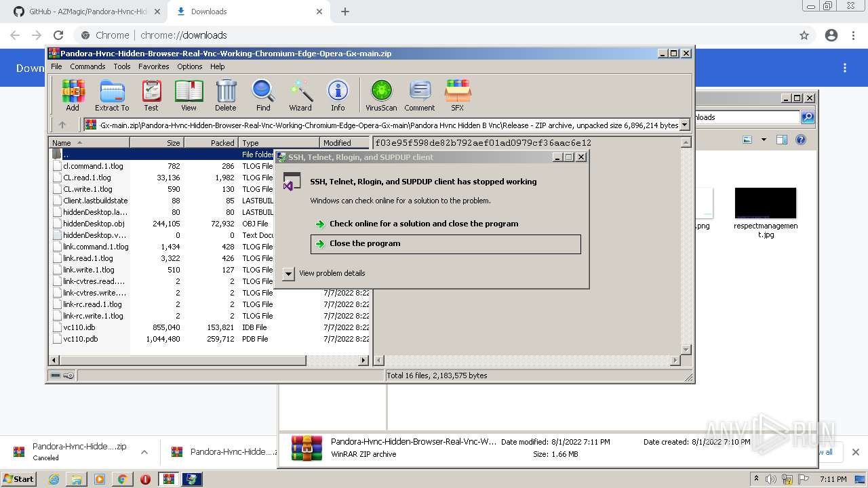
Task: Open the Options menu
Action: [x=190, y=66]
